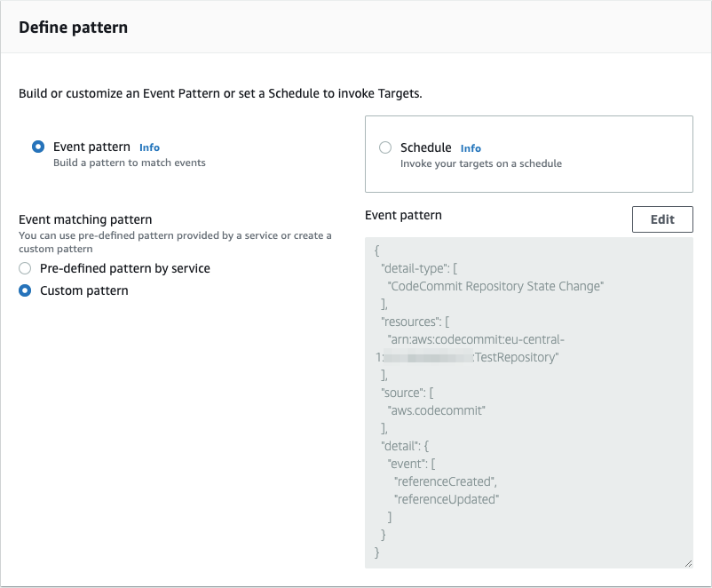
Task: Grab the text area resize handle
Action: [688, 563]
